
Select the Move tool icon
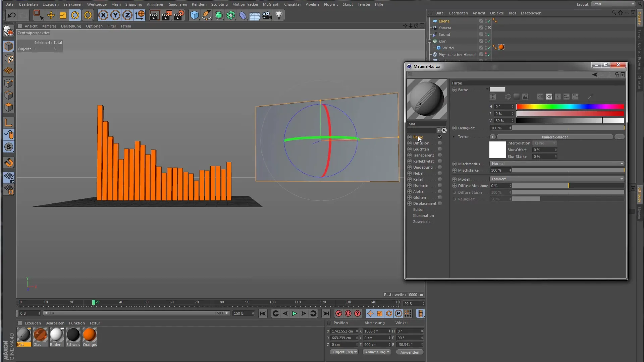[51, 15]
